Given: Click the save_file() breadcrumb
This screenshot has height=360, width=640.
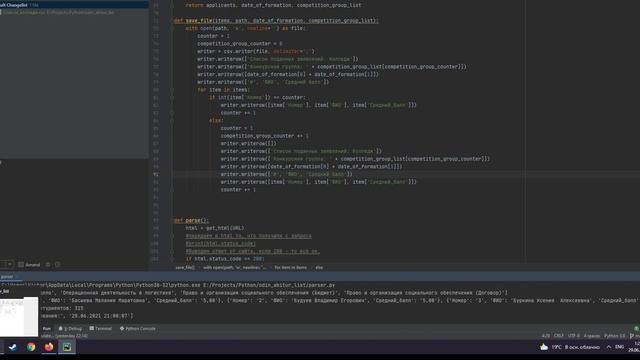Looking at the screenshot, I should pos(185,268).
